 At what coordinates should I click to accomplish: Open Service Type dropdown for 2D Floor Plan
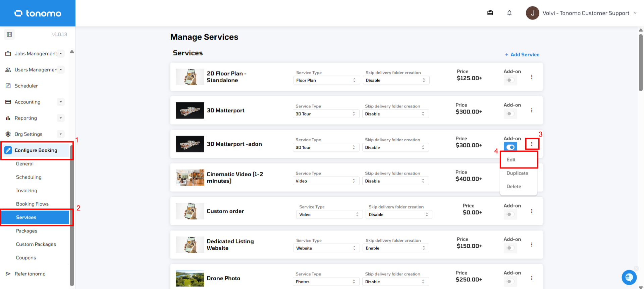pyautogui.click(x=326, y=80)
